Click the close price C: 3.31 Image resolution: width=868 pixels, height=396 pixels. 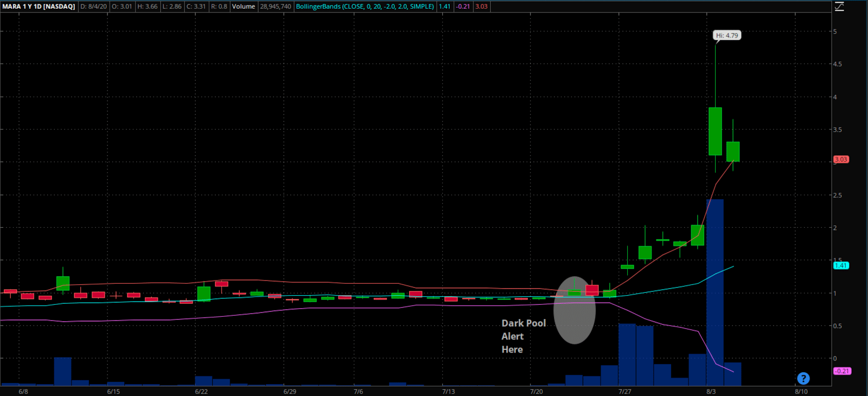[196, 7]
